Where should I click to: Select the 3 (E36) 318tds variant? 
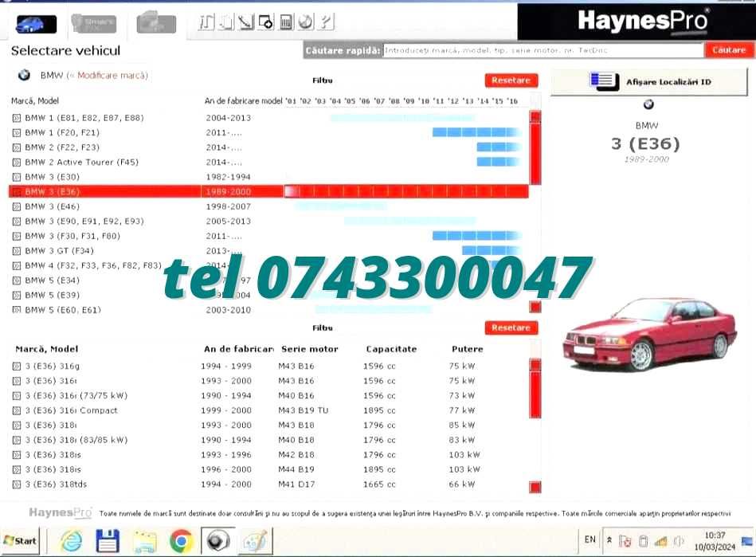point(56,484)
